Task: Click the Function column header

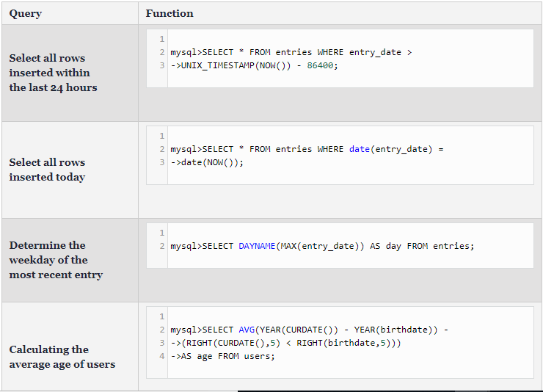Action: [170, 13]
